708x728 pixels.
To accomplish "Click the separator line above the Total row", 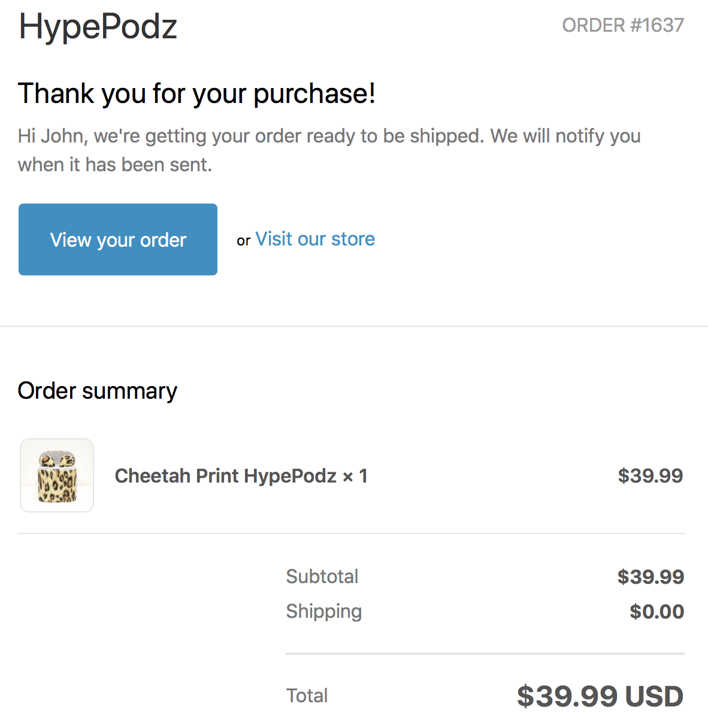I will [x=485, y=654].
